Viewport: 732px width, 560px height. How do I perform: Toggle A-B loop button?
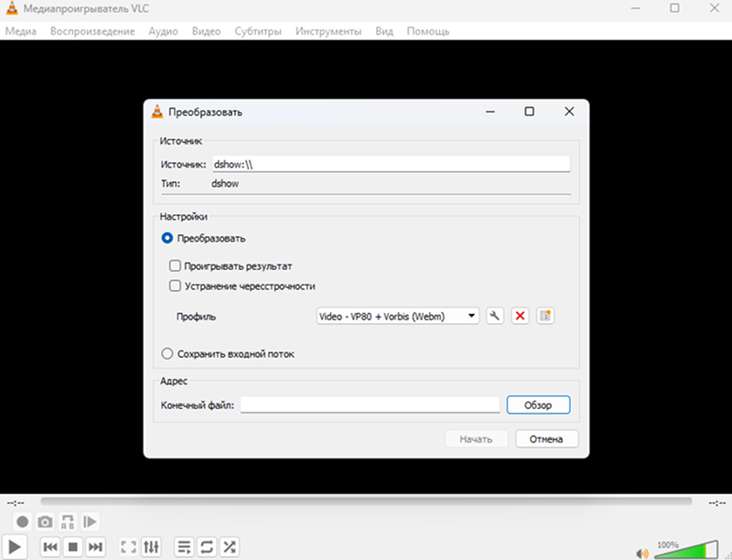coord(68,522)
